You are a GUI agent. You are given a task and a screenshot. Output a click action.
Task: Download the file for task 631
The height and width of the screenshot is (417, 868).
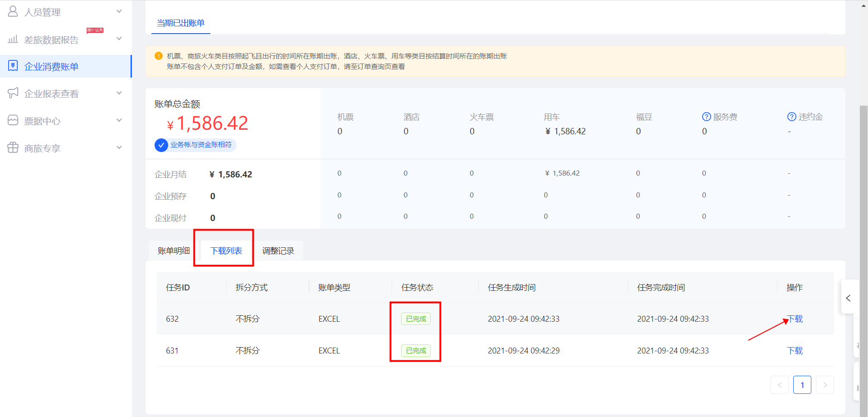tap(795, 350)
